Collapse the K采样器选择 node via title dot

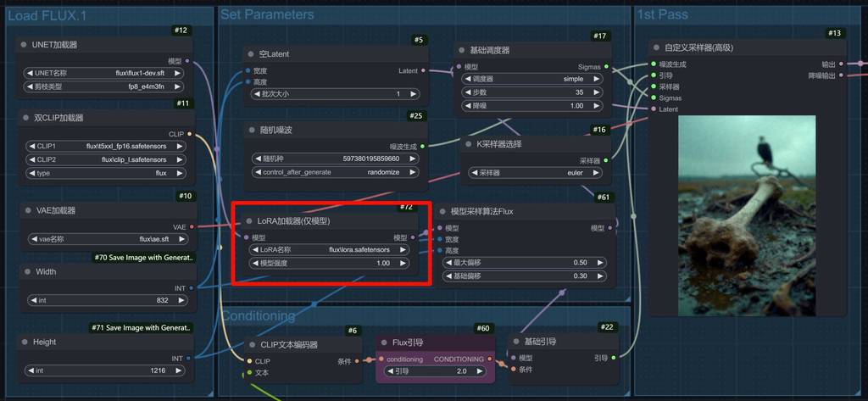(468, 144)
